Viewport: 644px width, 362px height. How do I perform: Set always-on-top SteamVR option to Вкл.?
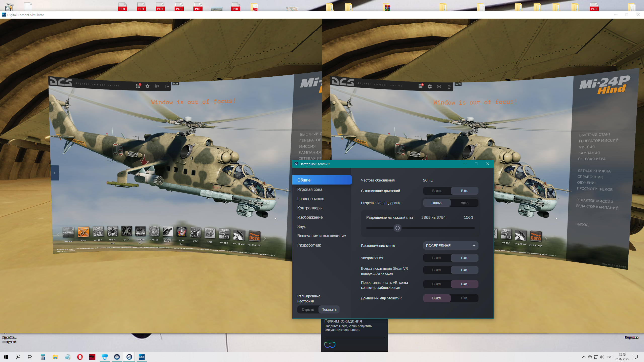pos(464,270)
